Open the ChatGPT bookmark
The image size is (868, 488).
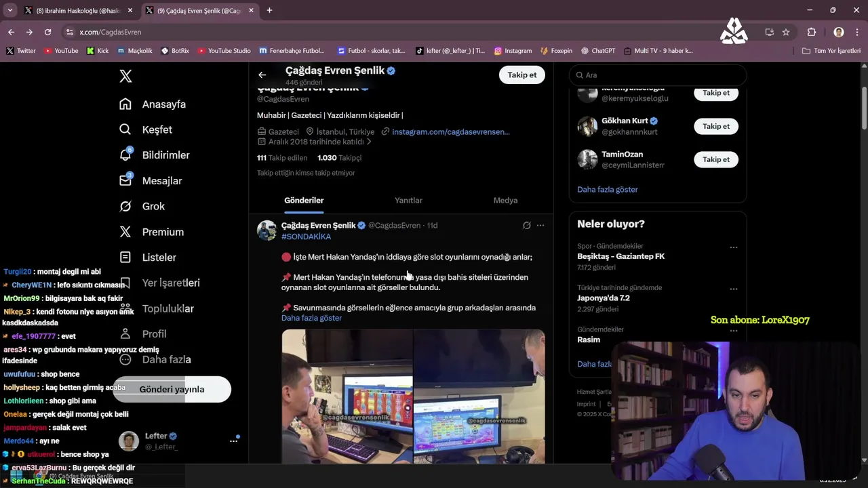tap(598, 51)
